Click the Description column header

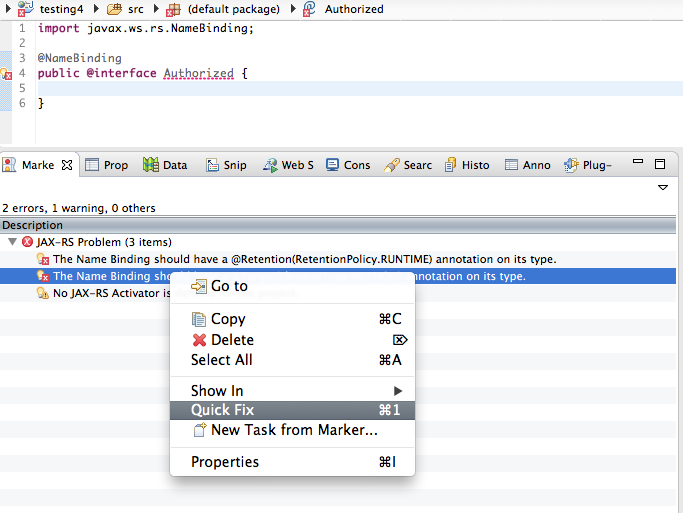pyautogui.click(x=338, y=225)
